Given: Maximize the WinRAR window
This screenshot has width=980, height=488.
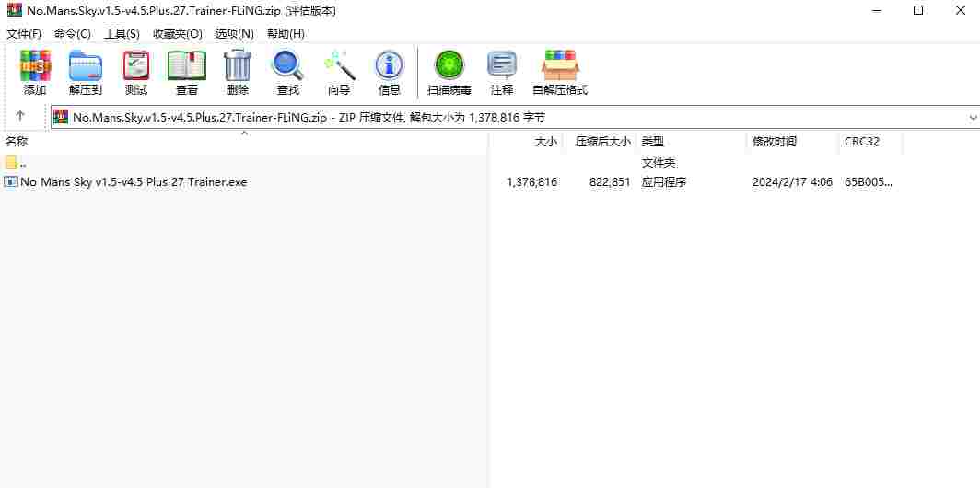Looking at the screenshot, I should 918,11.
